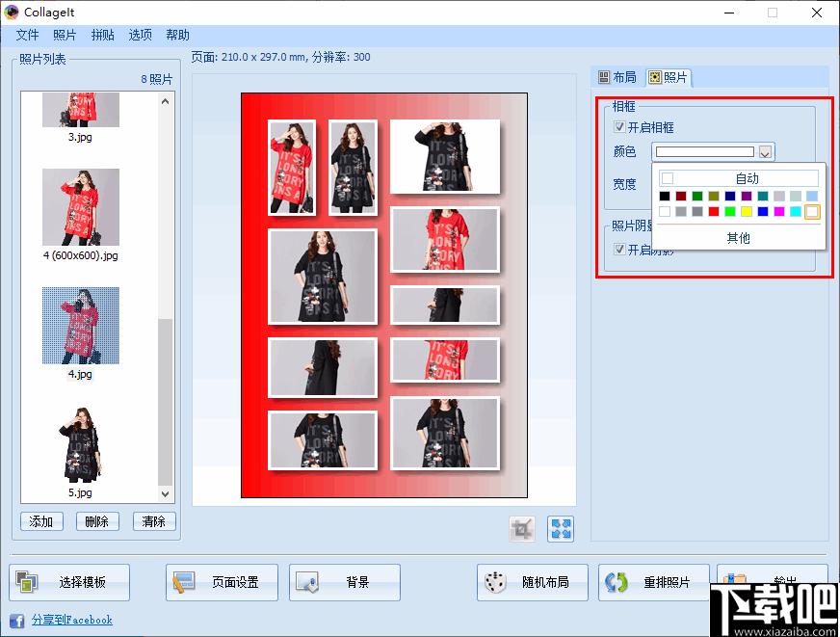Open the 拼贴 menu
This screenshot has height=637, width=840.
102,35
